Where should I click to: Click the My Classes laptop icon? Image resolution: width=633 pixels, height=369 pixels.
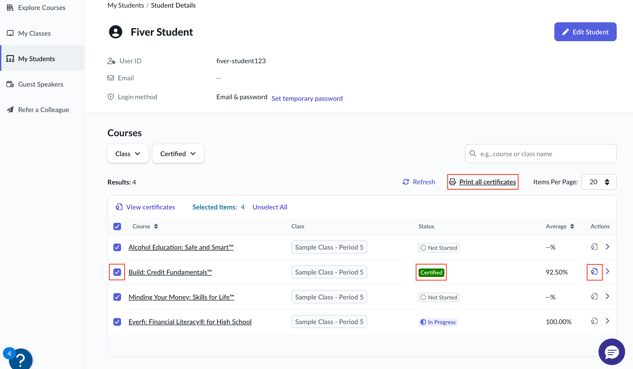10,33
